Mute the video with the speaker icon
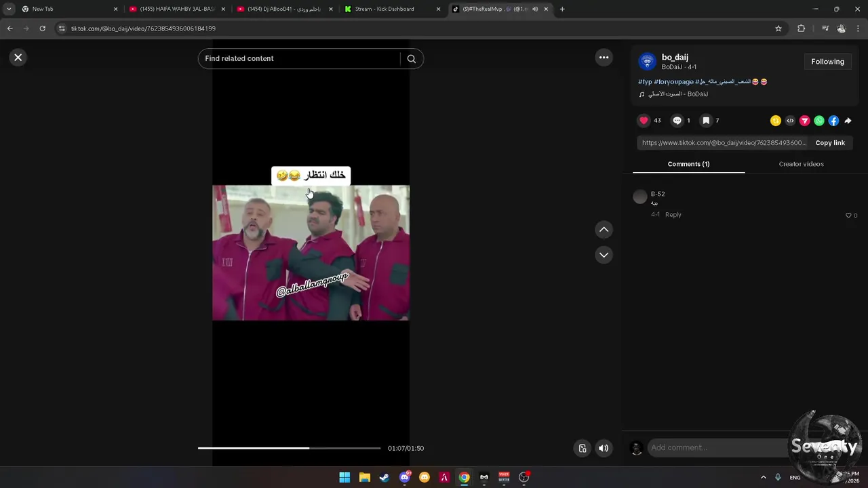 click(604, 448)
